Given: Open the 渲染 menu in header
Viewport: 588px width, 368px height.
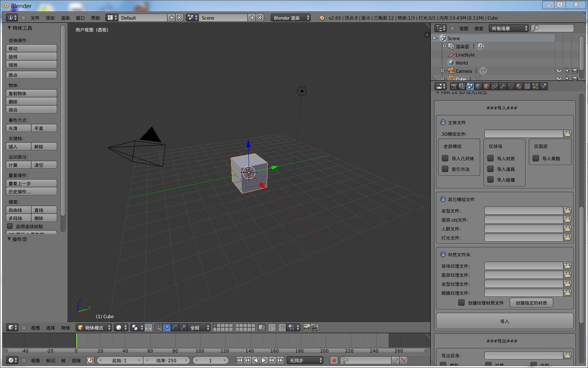Looking at the screenshot, I should (x=65, y=18).
